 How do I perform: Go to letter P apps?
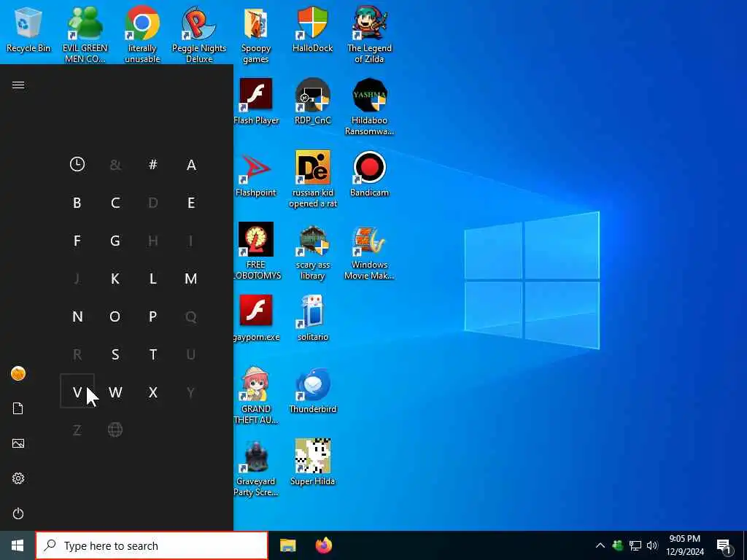point(153,316)
